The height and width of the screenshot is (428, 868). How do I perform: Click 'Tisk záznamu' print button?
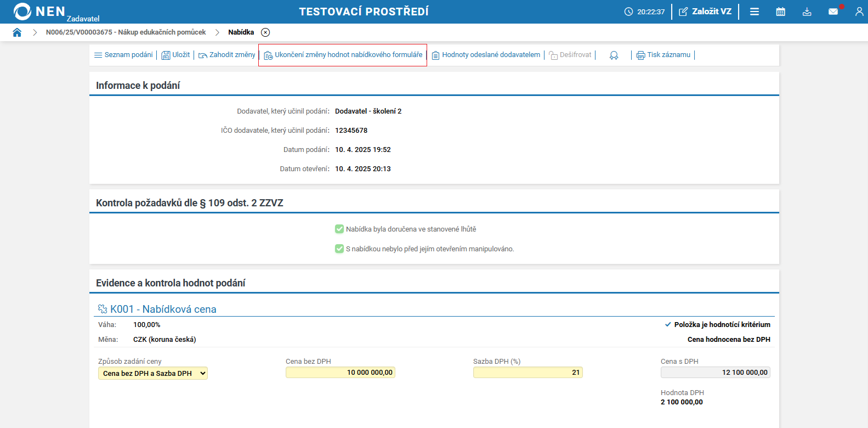(663, 55)
